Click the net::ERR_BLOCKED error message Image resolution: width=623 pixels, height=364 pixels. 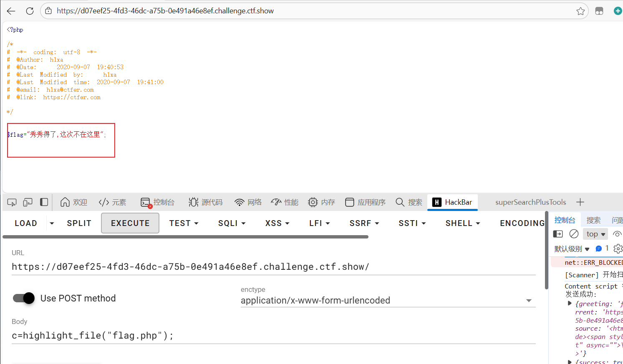(593, 262)
